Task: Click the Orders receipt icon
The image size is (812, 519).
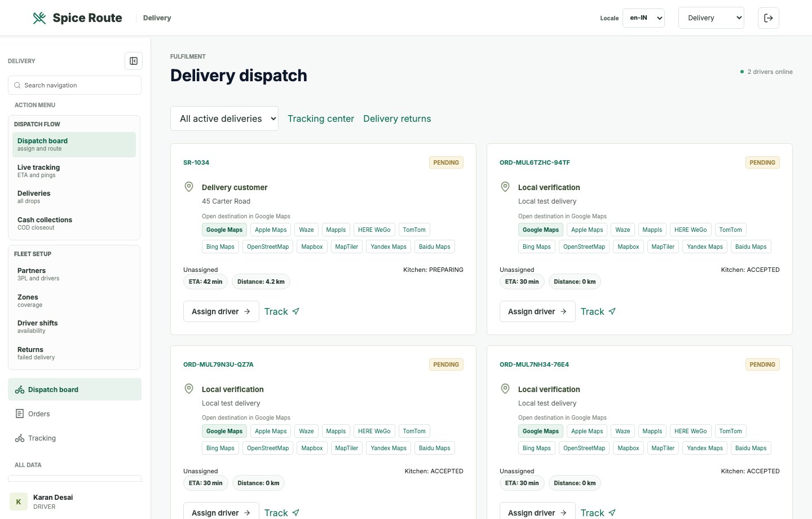Action: [x=20, y=414]
